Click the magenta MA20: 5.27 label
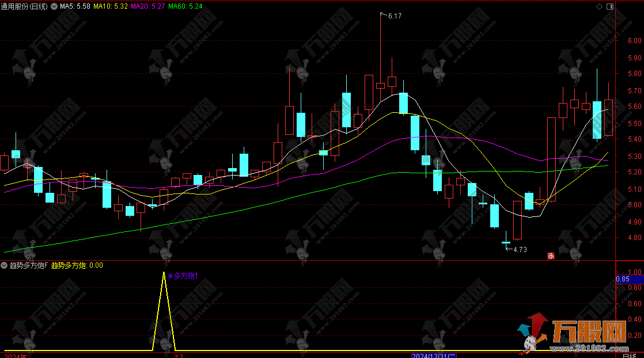 148,6
